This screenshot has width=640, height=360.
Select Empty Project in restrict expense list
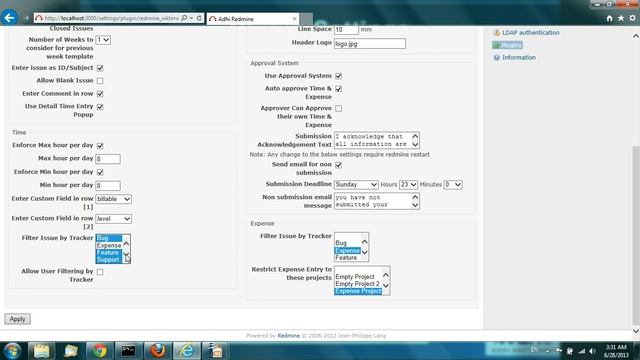tap(355, 277)
